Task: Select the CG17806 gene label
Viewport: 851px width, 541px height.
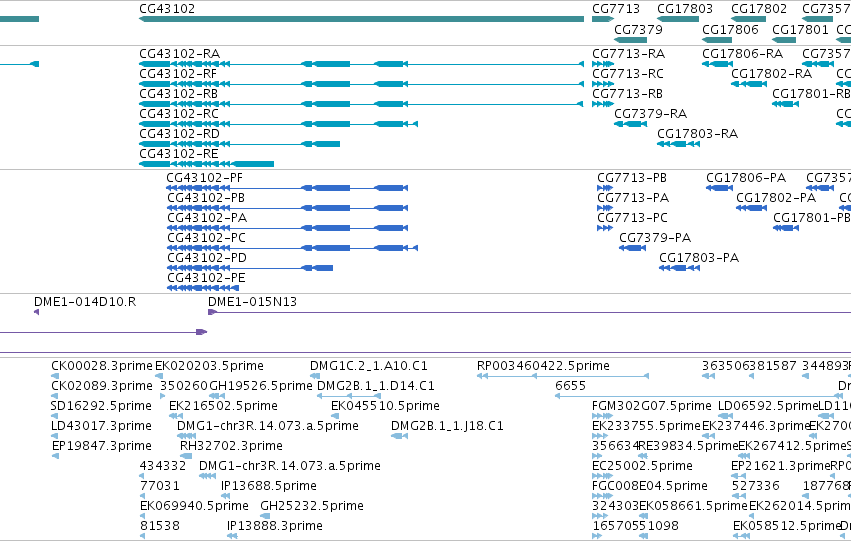Action: 730,29
